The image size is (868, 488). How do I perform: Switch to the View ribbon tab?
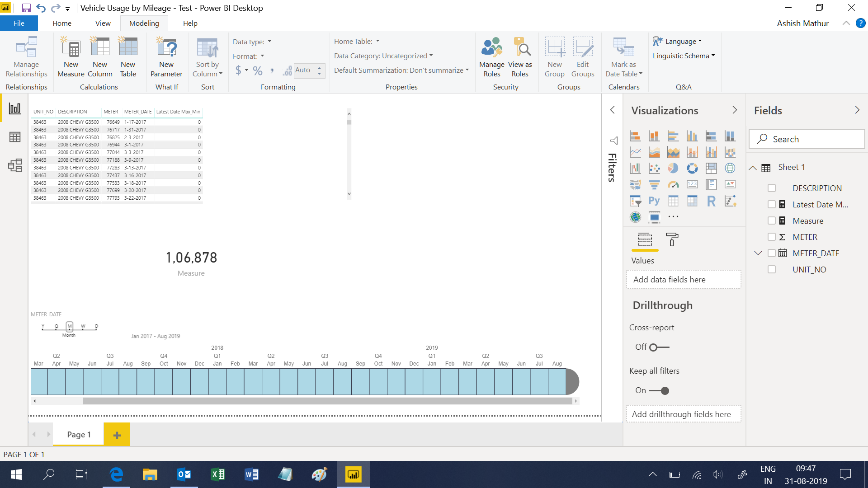(x=103, y=23)
